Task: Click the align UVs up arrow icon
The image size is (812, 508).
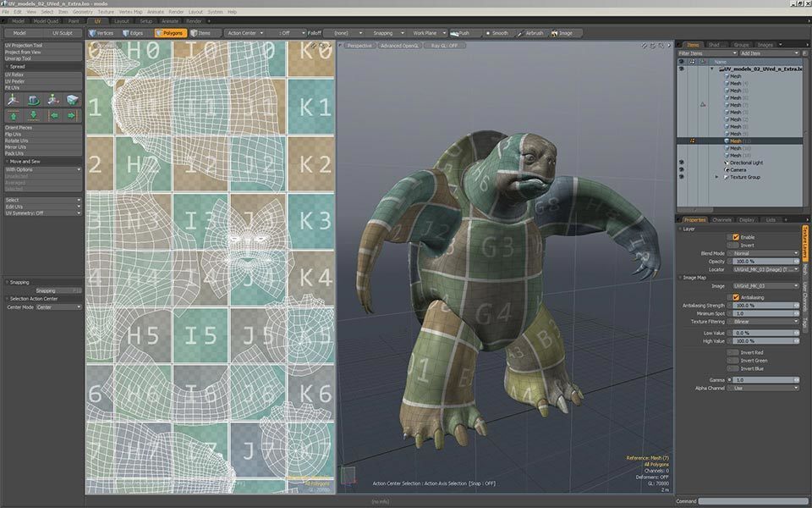Action: pos(13,115)
